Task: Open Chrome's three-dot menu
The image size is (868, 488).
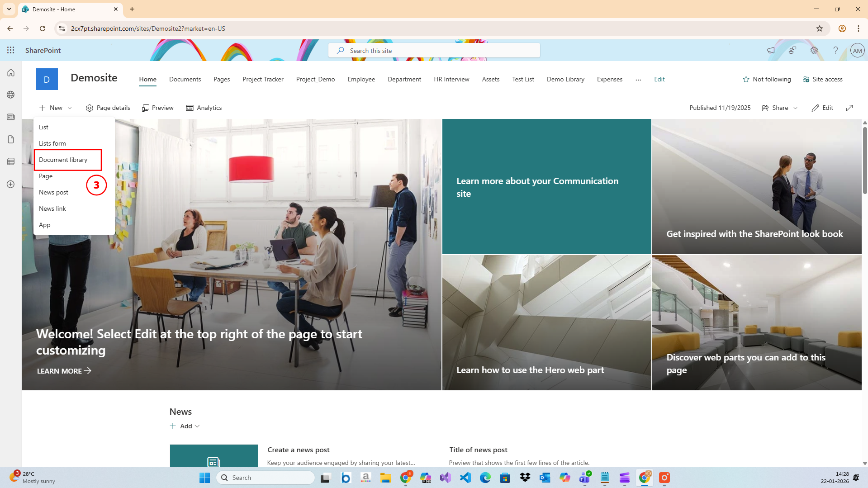Action: [859, 28]
